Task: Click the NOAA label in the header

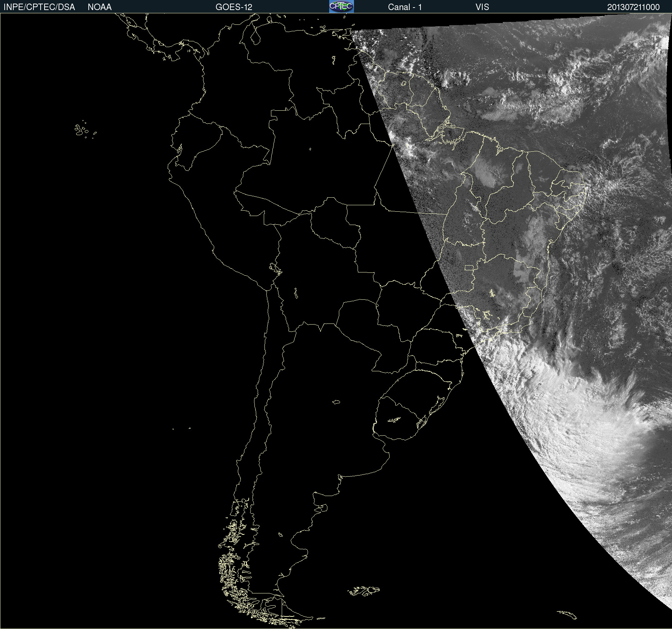Action: 100,7
